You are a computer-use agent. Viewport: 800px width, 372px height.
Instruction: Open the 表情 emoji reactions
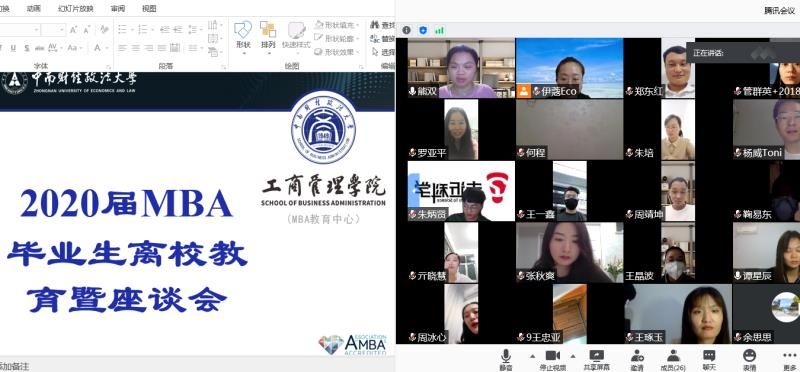749,359
